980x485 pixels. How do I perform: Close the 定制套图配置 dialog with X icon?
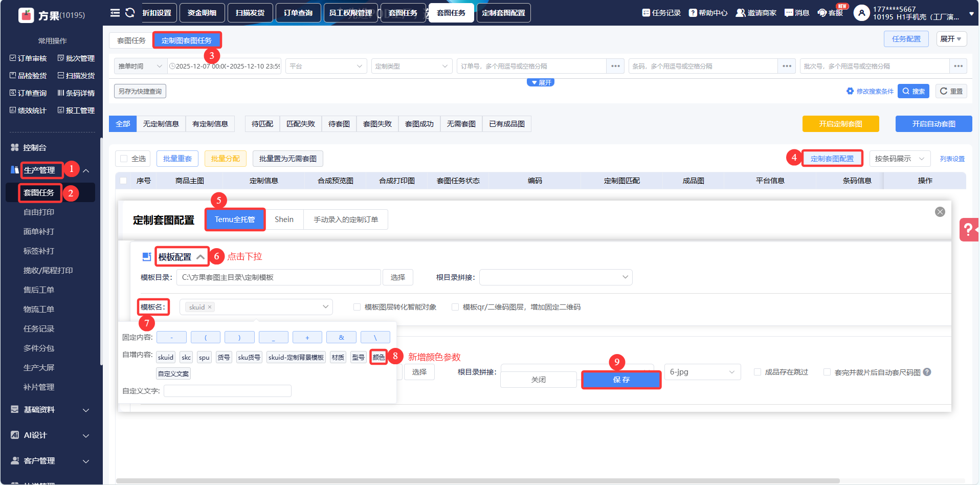[940, 212]
